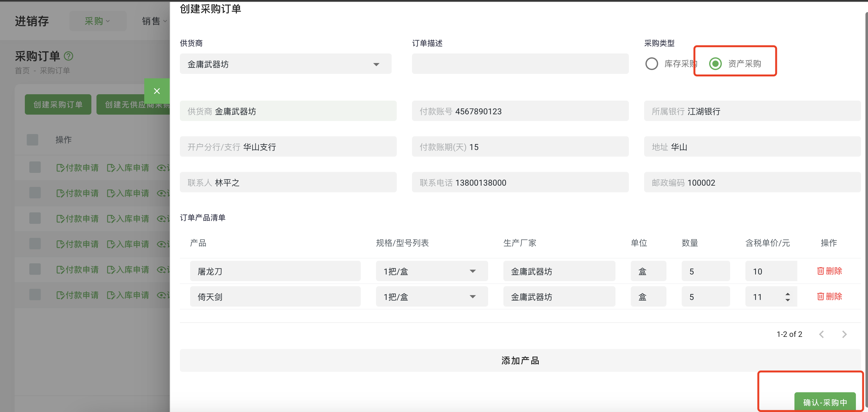The height and width of the screenshot is (412, 868).
Task: Check the select-all checkbox in table header
Action: coord(32,139)
